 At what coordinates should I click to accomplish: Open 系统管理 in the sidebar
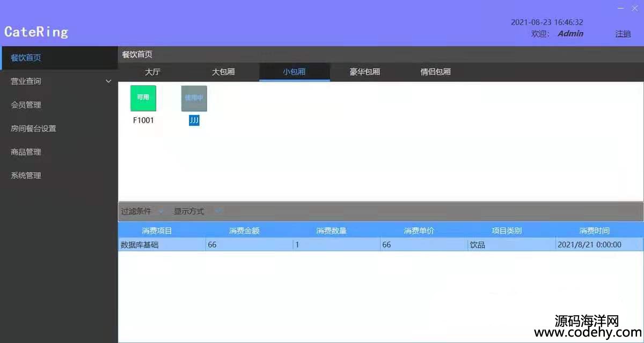pos(26,176)
